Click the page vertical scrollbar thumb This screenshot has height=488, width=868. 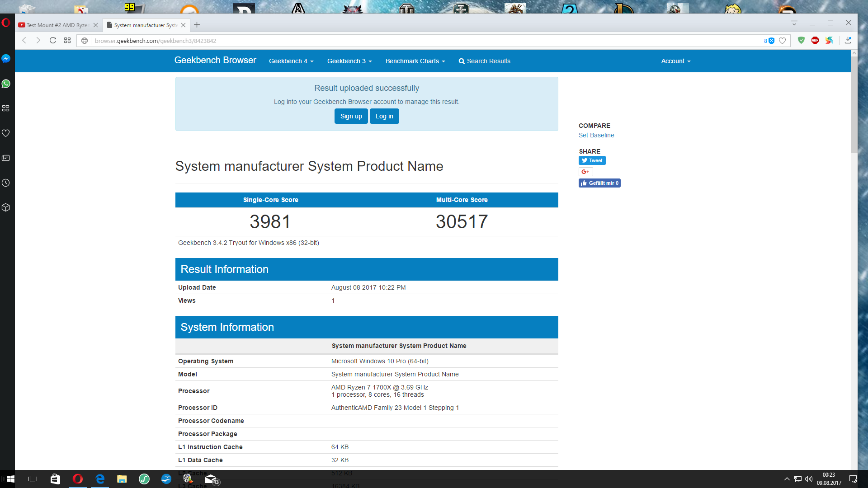click(x=854, y=104)
